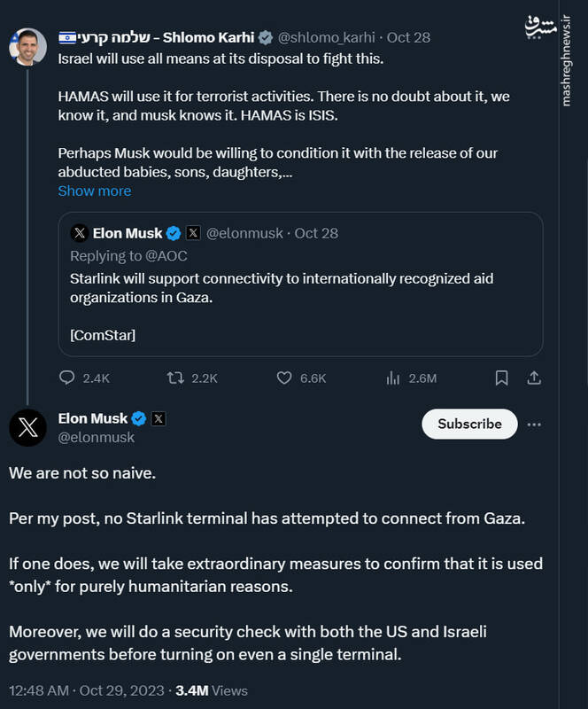Click the X affiliate badge beside Elon Musk
This screenshot has height=709, width=588.
tap(159, 418)
